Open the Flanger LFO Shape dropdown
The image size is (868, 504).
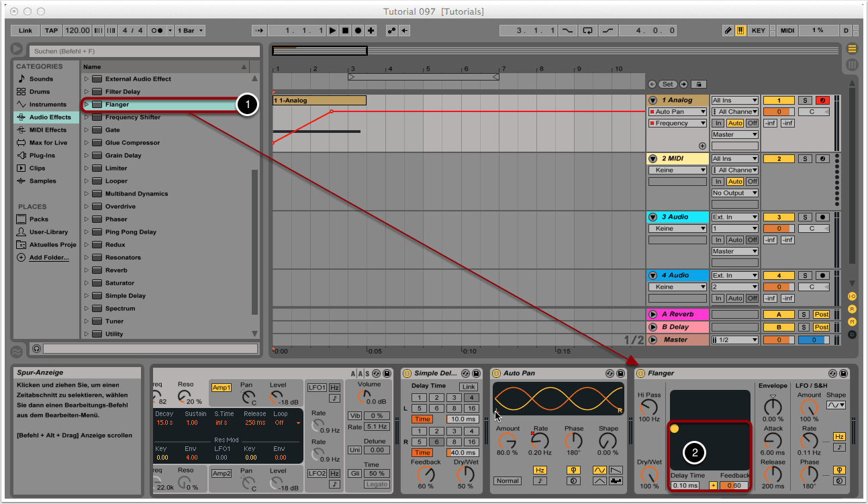(836, 405)
